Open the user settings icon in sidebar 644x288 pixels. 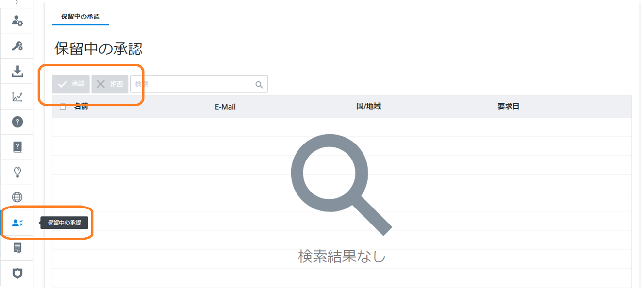tap(17, 20)
